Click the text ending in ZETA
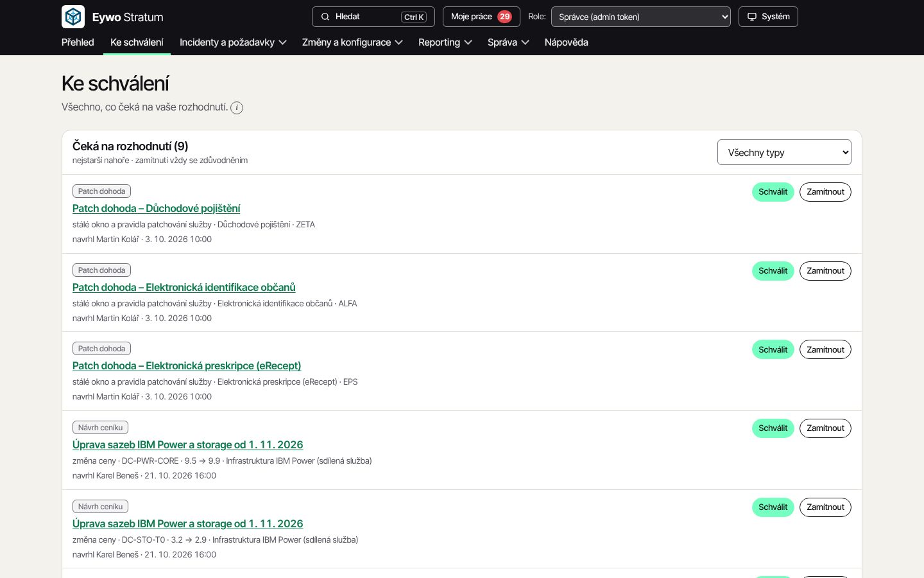Viewport: 924px width, 578px height. (194, 225)
